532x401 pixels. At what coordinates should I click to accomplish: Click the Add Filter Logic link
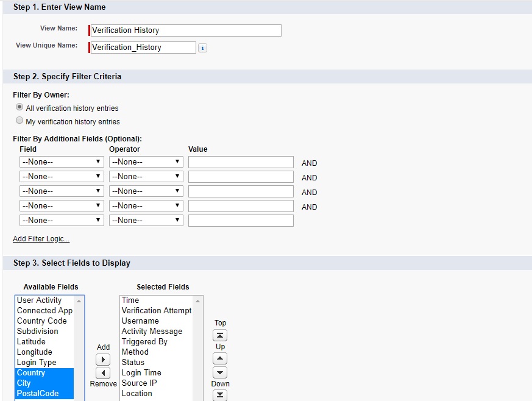click(41, 238)
